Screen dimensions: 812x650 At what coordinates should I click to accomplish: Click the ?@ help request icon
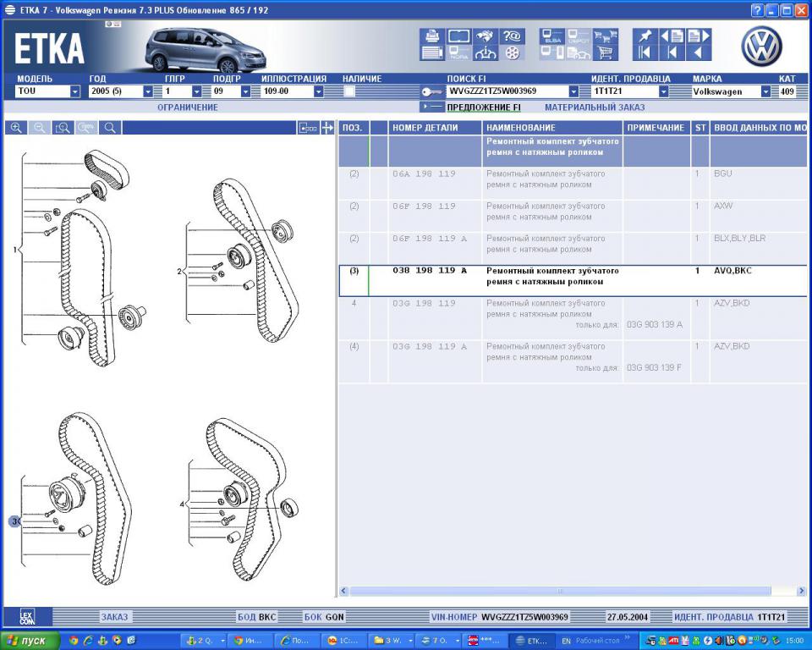512,36
